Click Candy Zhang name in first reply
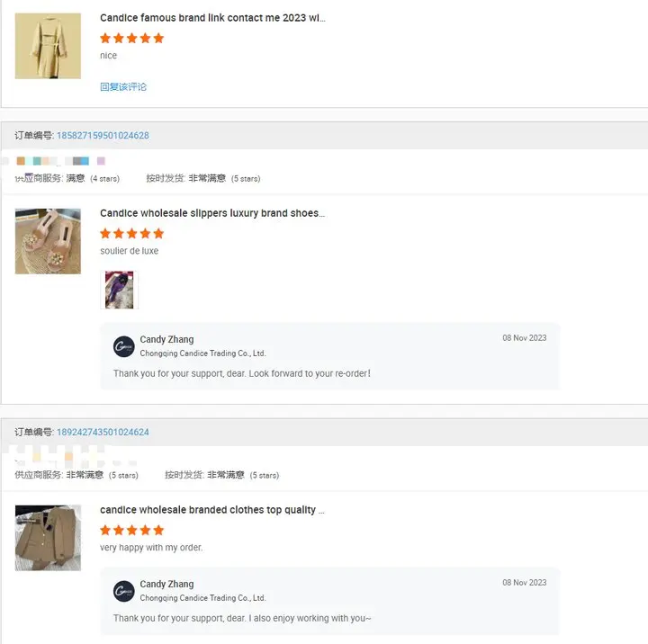648x644 pixels. 166,340
